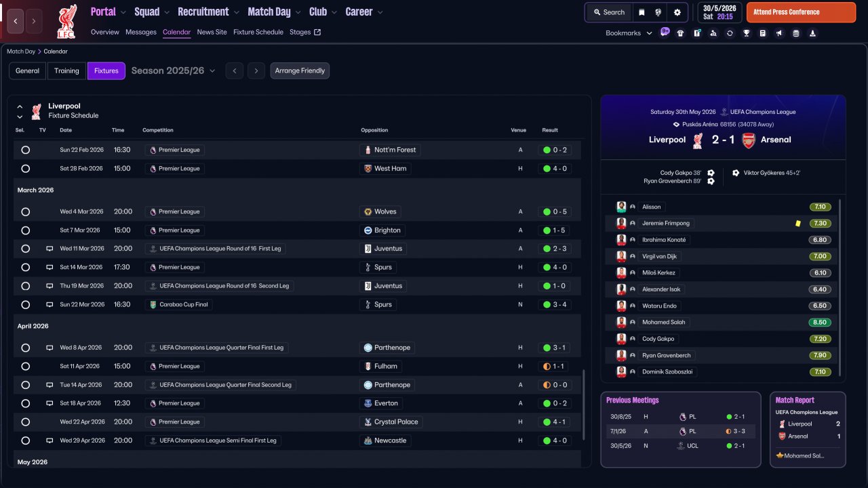Open the Search button
The width and height of the screenshot is (868, 488).
point(609,12)
